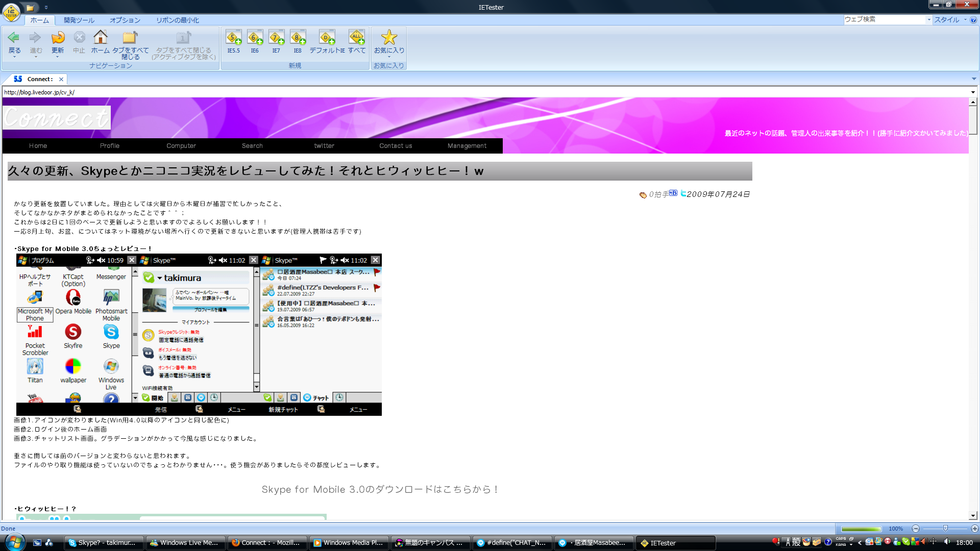The width and height of the screenshot is (980, 551).
Task: Click Skype for Mobile 3.0 download link
Action: coord(380,489)
